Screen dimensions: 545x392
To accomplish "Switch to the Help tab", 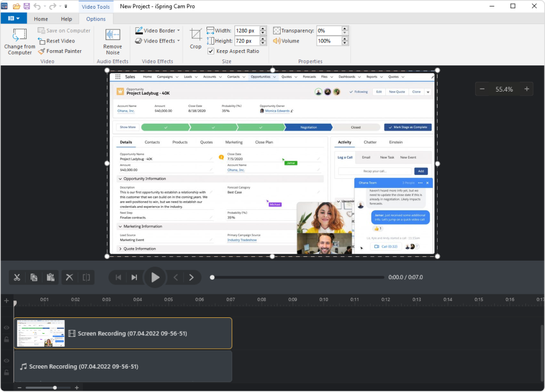I will tap(66, 19).
